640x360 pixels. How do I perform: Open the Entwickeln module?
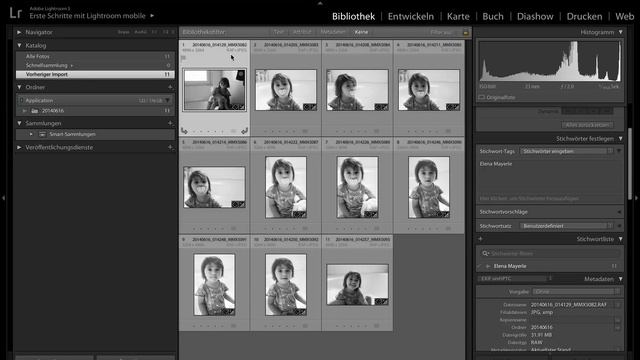[x=411, y=16]
